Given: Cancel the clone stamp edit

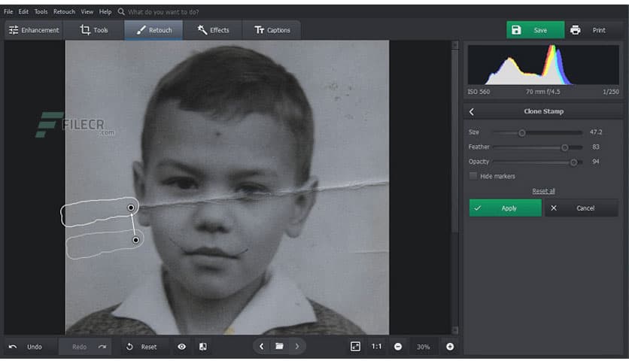Looking at the screenshot, I should click(x=582, y=208).
